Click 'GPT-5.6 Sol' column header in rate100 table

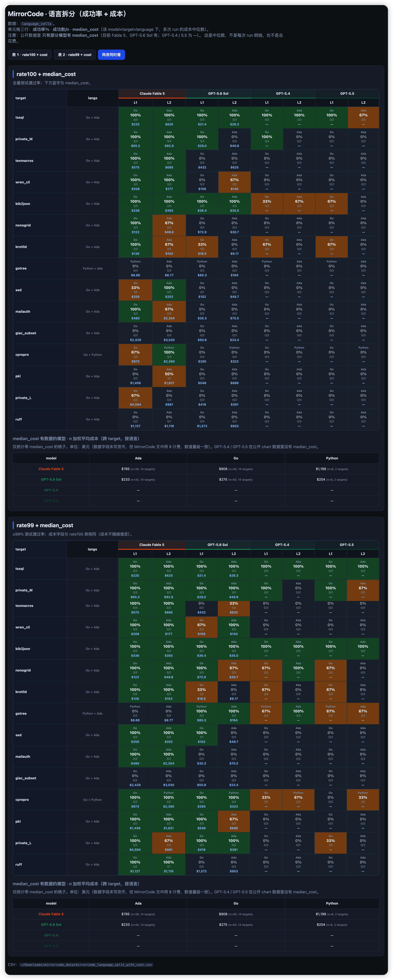[218, 94]
